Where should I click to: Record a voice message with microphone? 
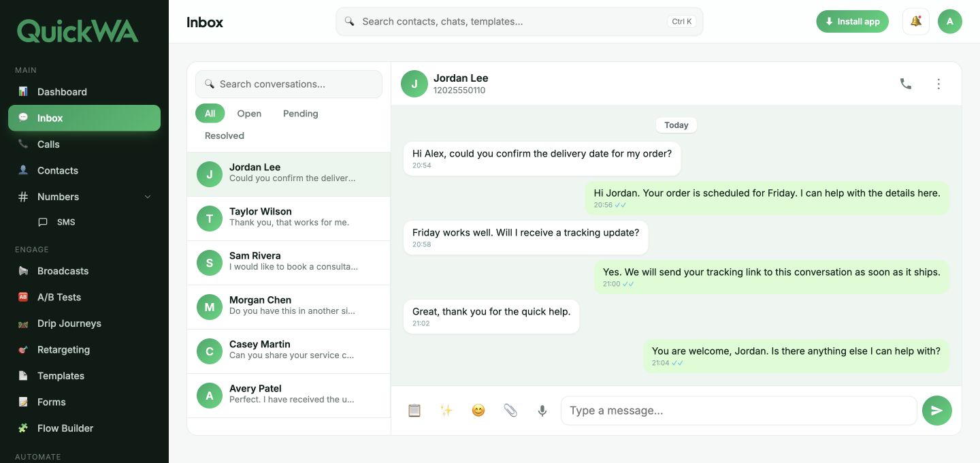(x=542, y=411)
